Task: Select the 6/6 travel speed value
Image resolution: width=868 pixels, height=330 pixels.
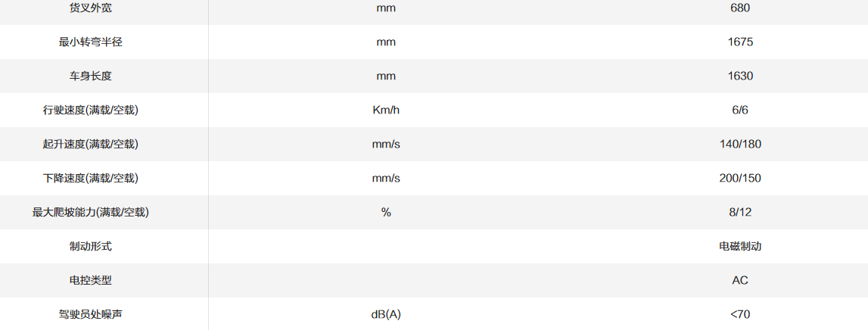Action: [x=740, y=111]
